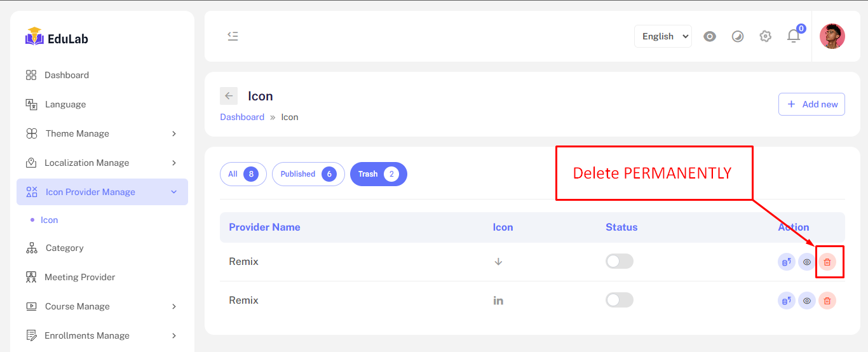Switch to the Published tab

pyautogui.click(x=308, y=174)
